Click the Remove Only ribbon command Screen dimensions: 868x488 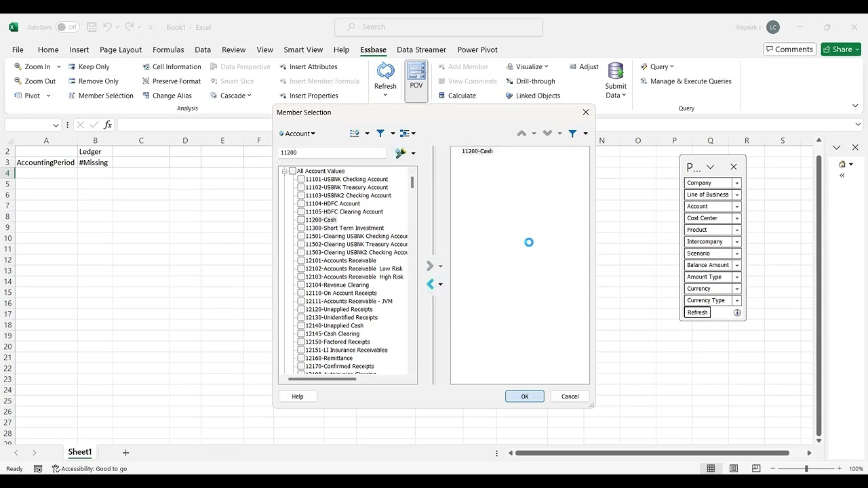click(93, 81)
